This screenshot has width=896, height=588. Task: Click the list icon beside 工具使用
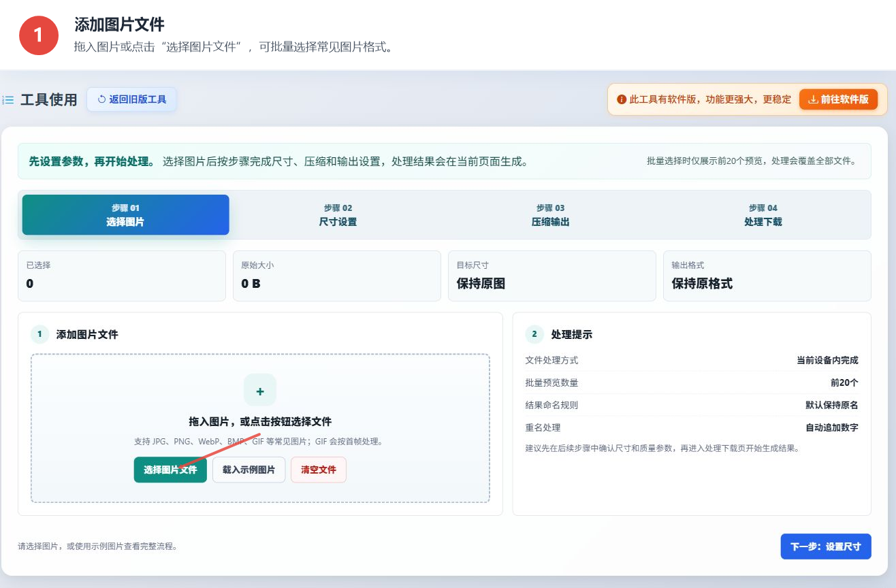click(x=8, y=100)
